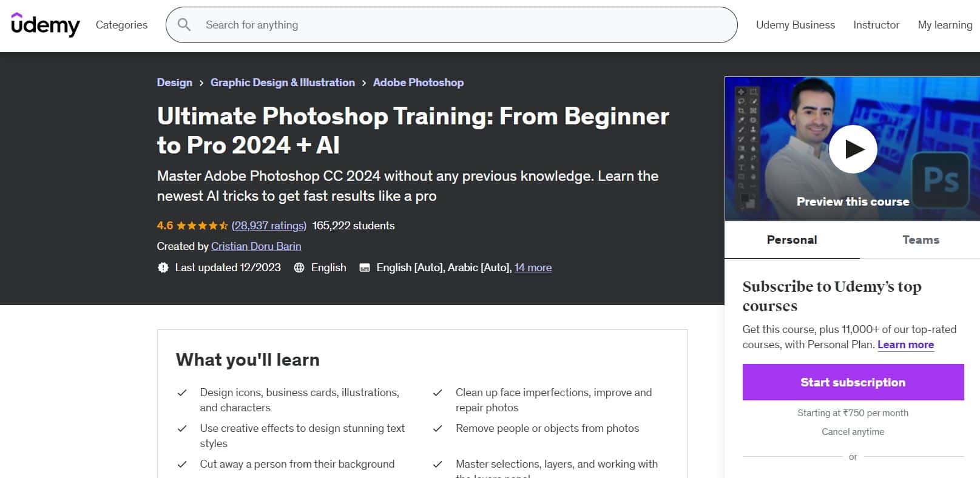980x478 pixels.
Task: Expand the 14 more subtitles link
Action: pyautogui.click(x=533, y=268)
